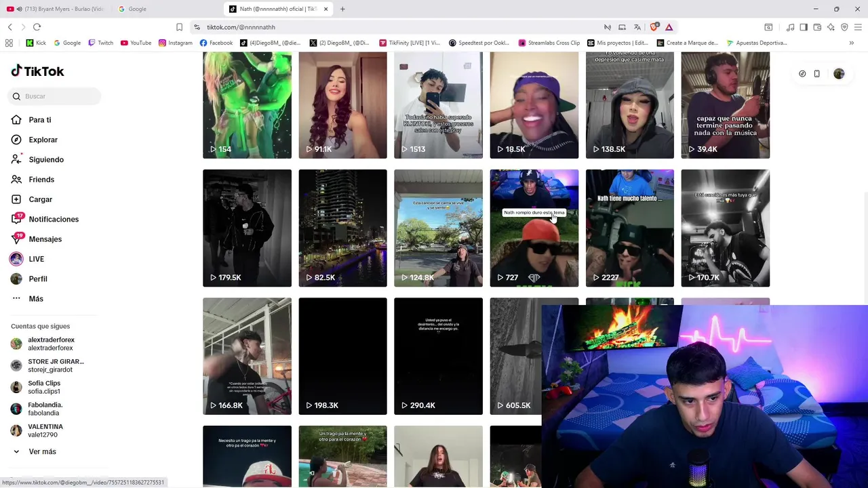Switch to the Bryant Myers YouTube tab

(x=56, y=9)
